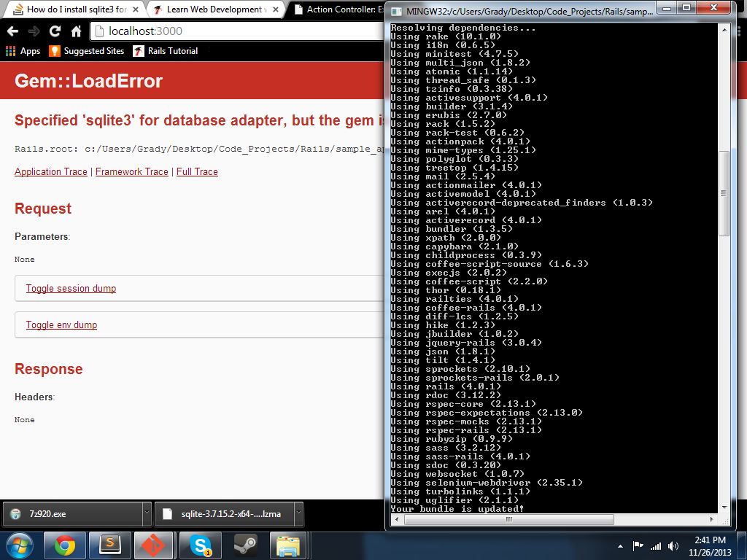Open the MINGW32 window system menu icon
The width and height of the screenshot is (747, 560).
click(397, 12)
